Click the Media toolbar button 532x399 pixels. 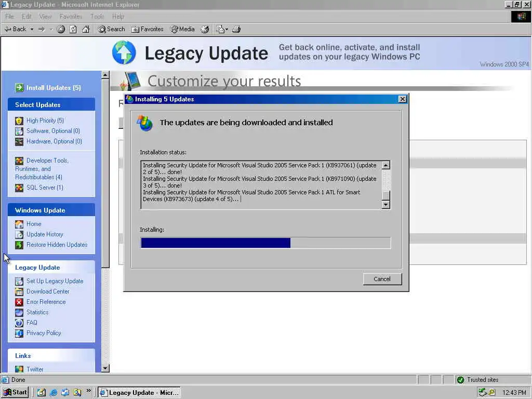tap(182, 29)
